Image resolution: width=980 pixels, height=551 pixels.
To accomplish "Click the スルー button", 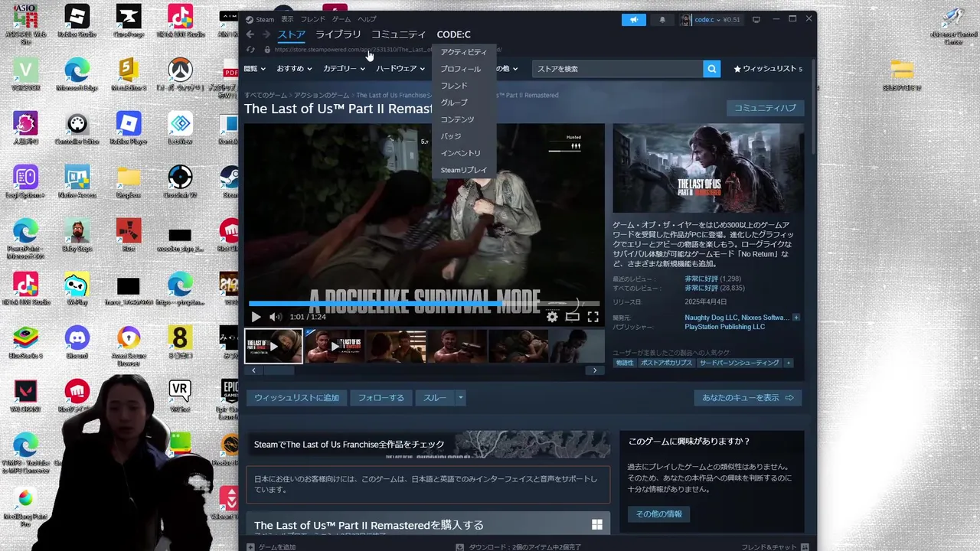I will tap(435, 398).
